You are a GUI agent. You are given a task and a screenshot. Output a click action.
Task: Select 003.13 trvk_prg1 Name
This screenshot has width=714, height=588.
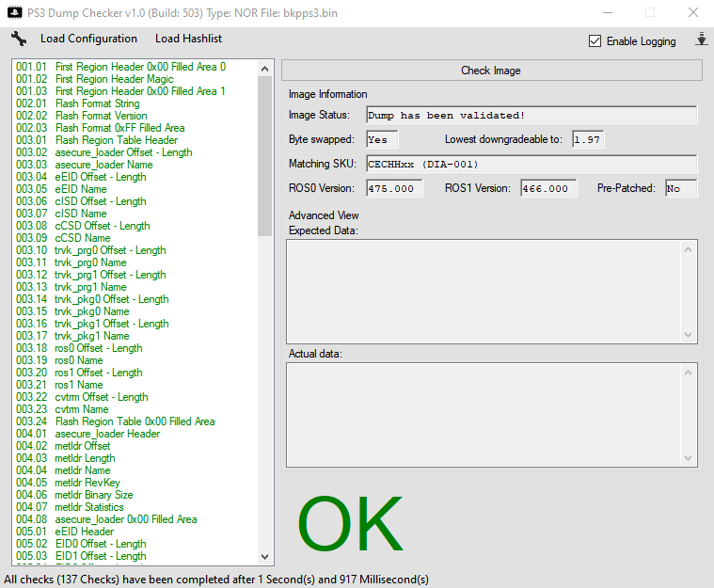[x=71, y=287]
